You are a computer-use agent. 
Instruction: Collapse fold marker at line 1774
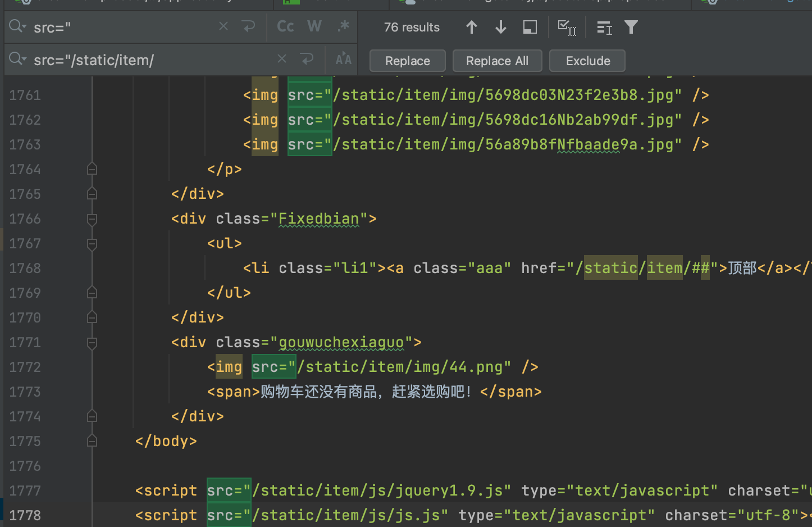(x=92, y=416)
